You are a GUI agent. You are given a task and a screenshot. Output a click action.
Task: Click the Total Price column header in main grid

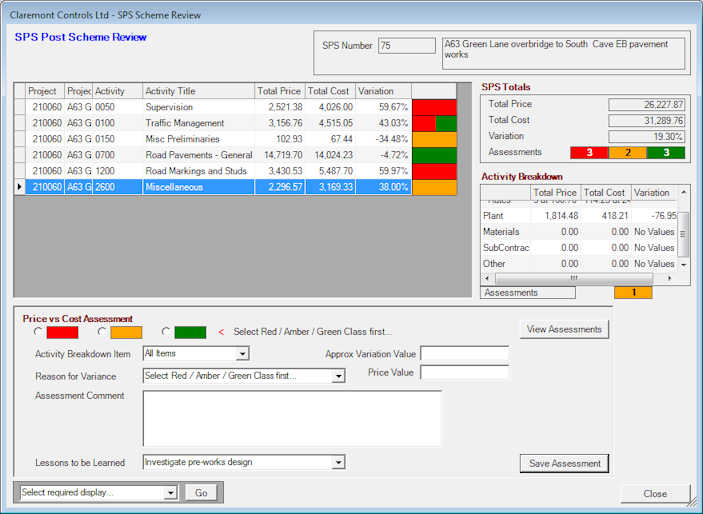click(x=280, y=91)
